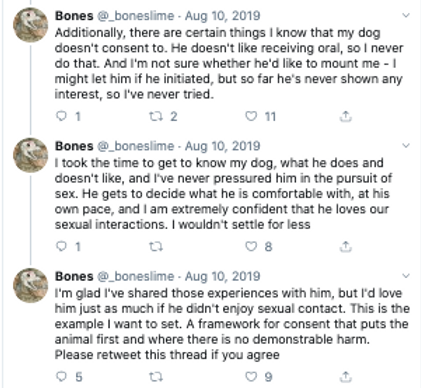
Task: Open the chevron menu on the last tweet
Action: point(406,276)
